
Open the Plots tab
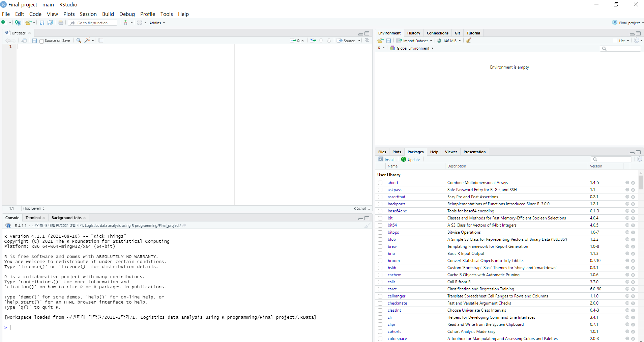(x=397, y=152)
